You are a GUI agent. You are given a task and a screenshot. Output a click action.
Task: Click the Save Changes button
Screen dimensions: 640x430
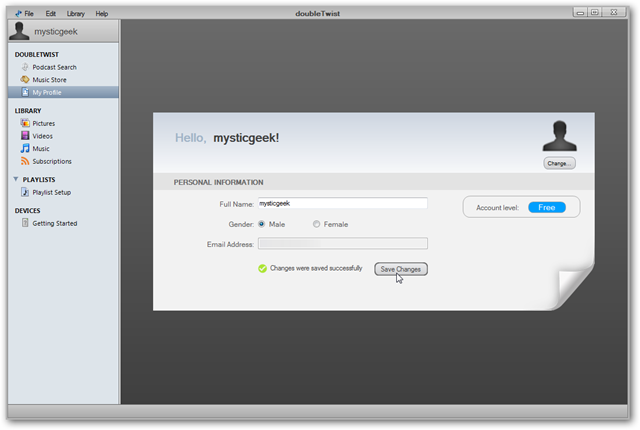[x=401, y=269]
